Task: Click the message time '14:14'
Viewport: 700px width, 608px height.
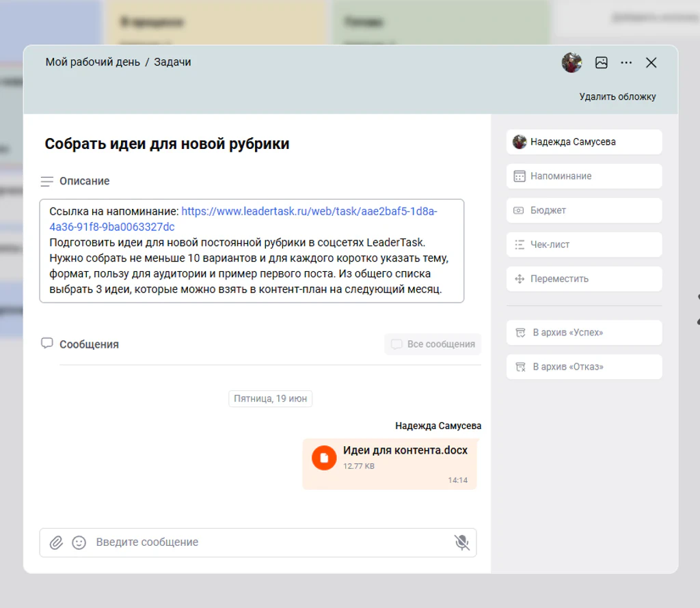Action: pyautogui.click(x=457, y=480)
